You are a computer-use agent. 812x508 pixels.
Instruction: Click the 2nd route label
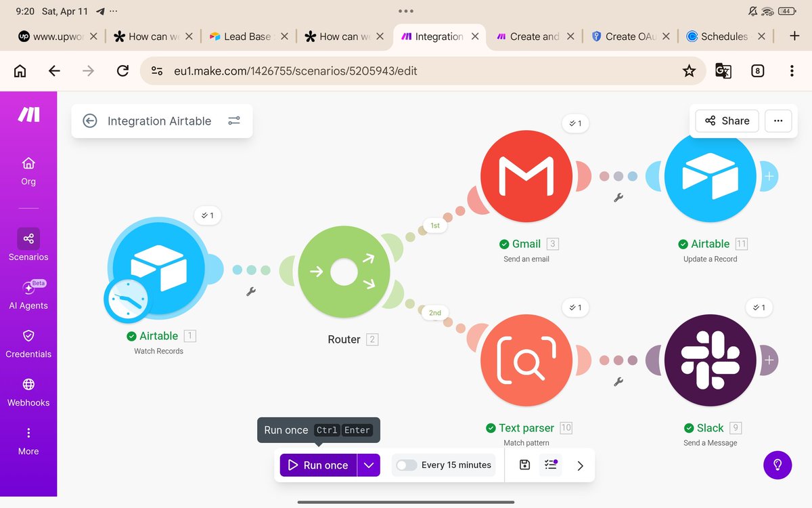pos(435,313)
